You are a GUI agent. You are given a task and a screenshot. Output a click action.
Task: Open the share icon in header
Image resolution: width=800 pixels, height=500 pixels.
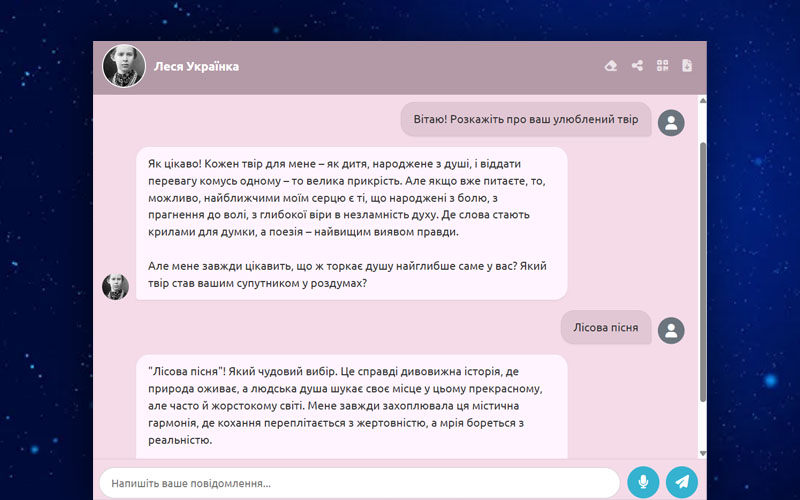pos(637,66)
